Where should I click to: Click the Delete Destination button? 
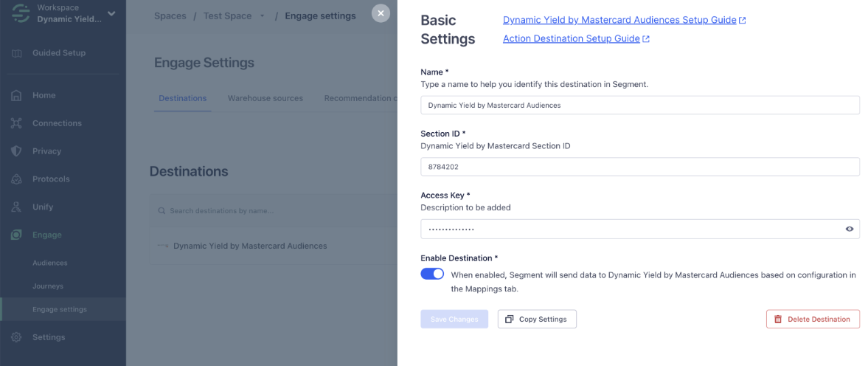pyautogui.click(x=813, y=320)
